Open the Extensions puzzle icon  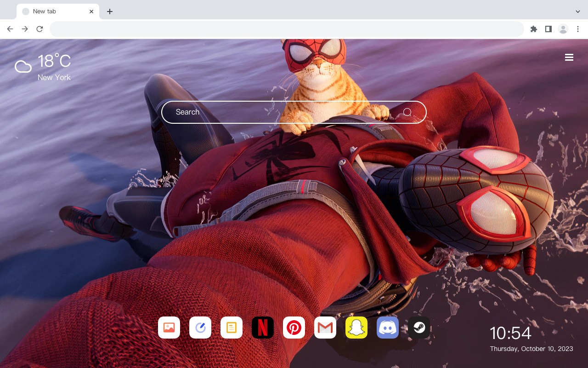tap(533, 29)
